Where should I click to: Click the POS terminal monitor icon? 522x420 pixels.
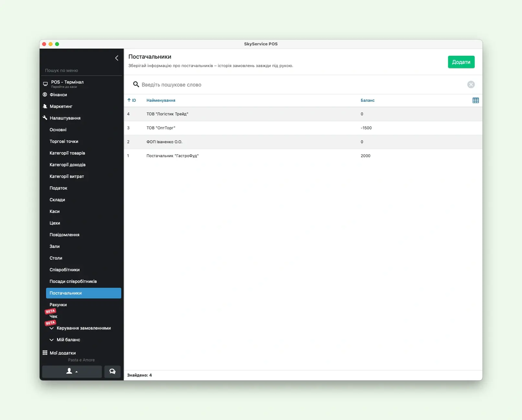45,84
